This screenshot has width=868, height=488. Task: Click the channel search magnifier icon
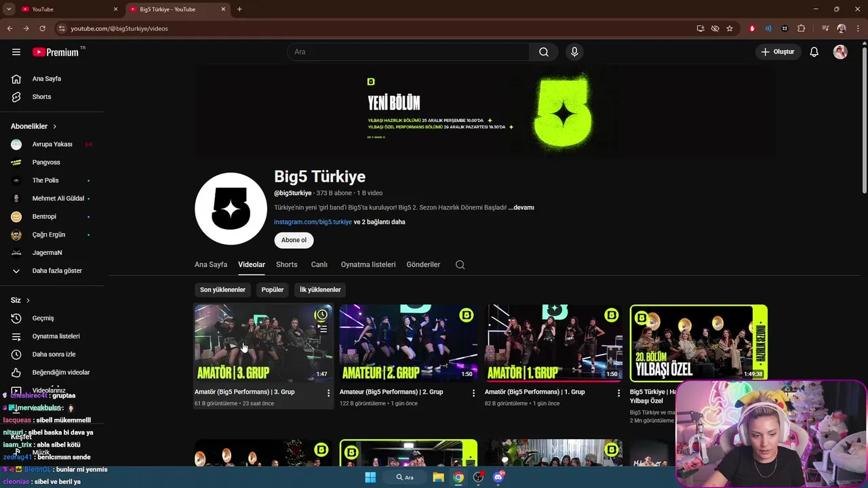(x=460, y=264)
